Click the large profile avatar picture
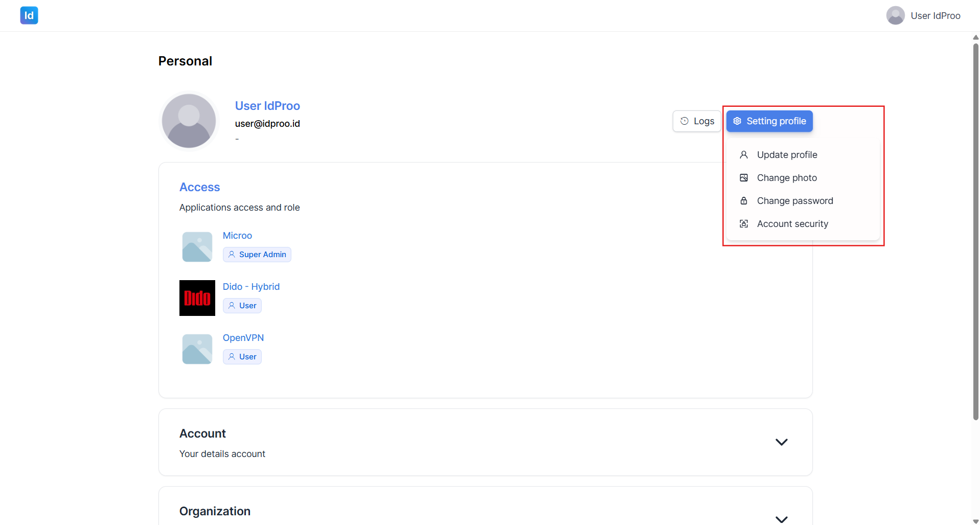Screen dimensions: 980x525 (189, 121)
